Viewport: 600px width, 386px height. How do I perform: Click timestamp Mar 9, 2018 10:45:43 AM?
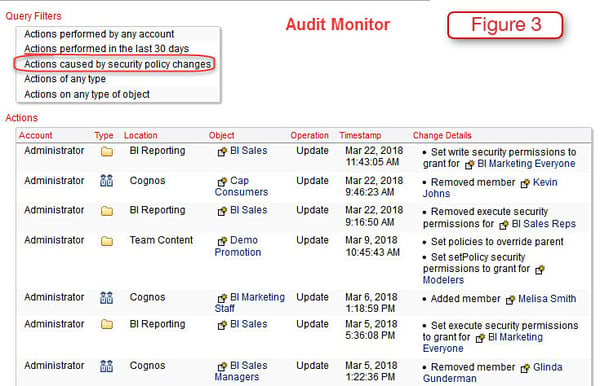[x=373, y=246]
